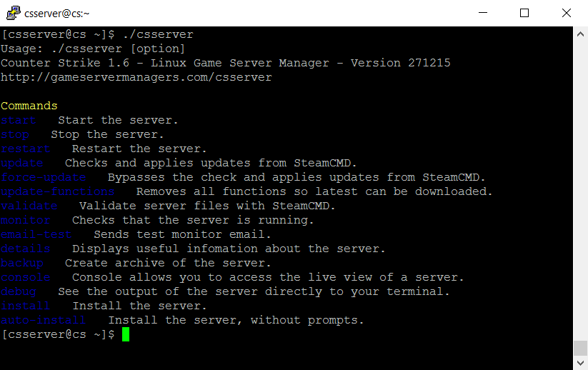Click the 'force-update' command word
Image resolution: width=588 pixels, height=370 pixels.
tap(43, 177)
